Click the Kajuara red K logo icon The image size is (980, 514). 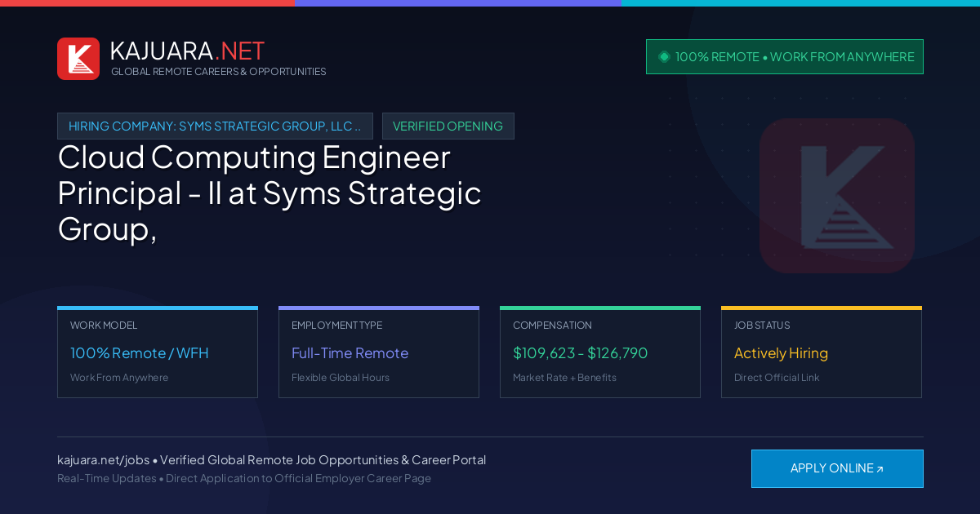78,59
